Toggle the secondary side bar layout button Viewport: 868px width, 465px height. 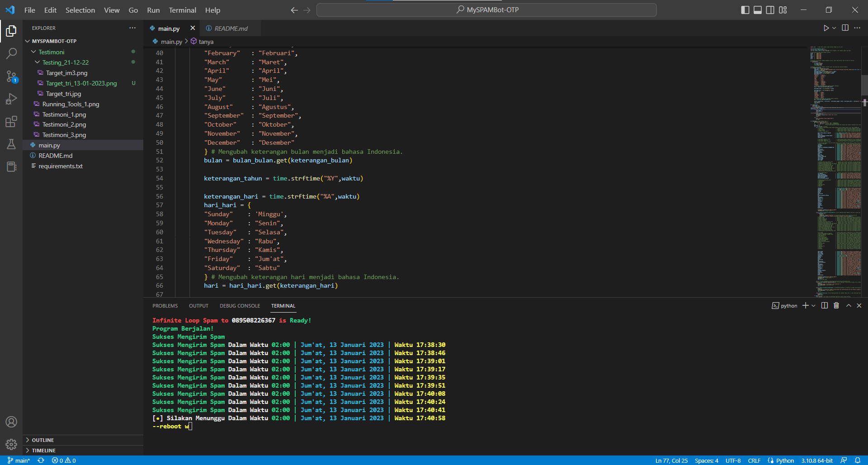770,10
